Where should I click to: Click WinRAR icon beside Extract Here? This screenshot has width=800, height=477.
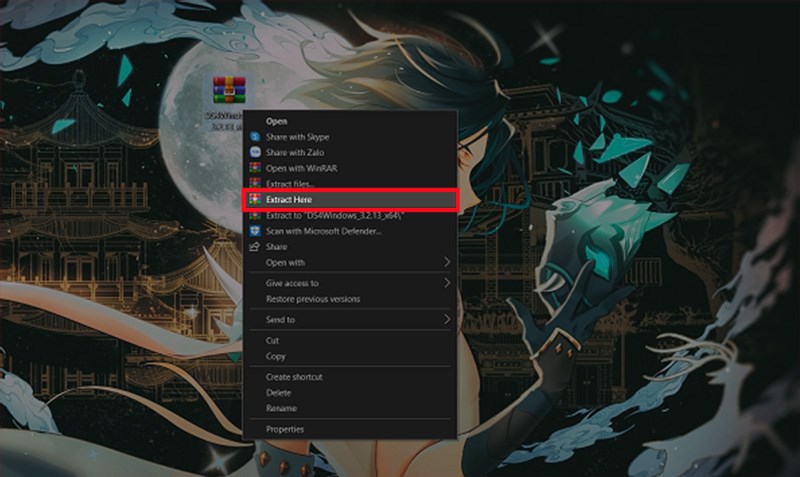coord(256,200)
